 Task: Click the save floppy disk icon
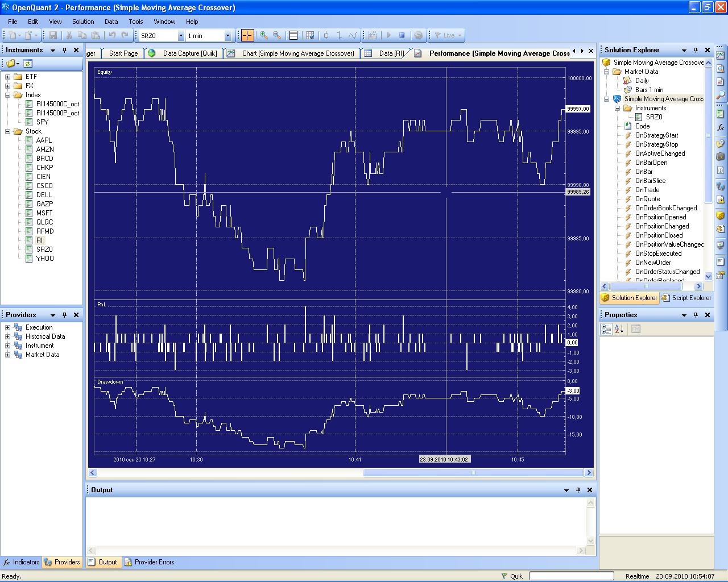[53, 35]
